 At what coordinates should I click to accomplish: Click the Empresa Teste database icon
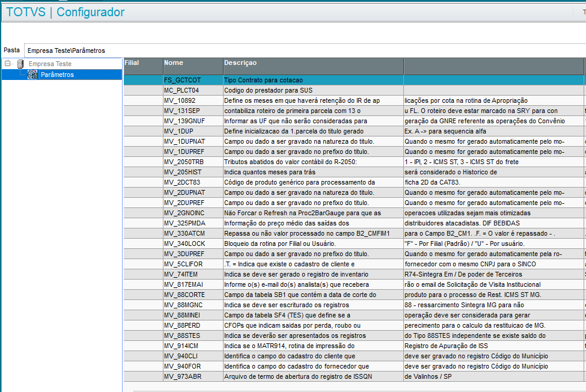pyautogui.click(x=20, y=64)
